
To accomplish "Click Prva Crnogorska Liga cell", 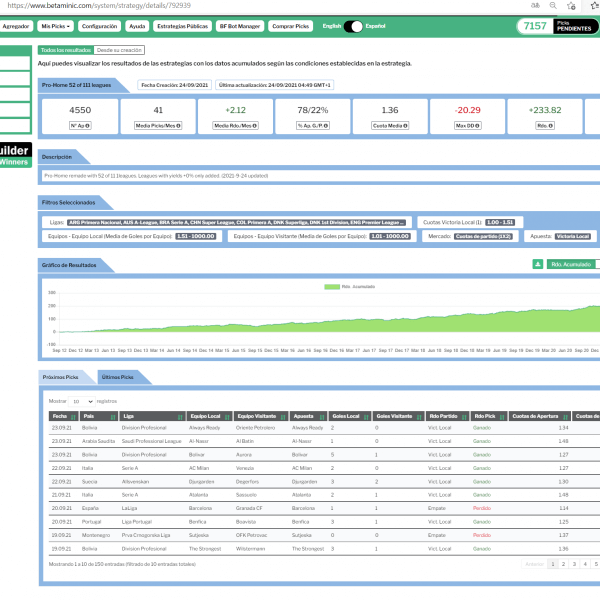I will point(146,535).
